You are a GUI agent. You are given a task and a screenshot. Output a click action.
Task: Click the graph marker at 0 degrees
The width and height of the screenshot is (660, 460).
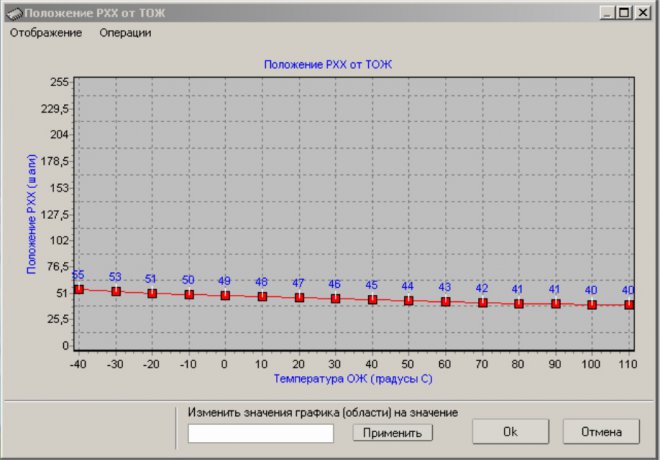click(x=225, y=296)
